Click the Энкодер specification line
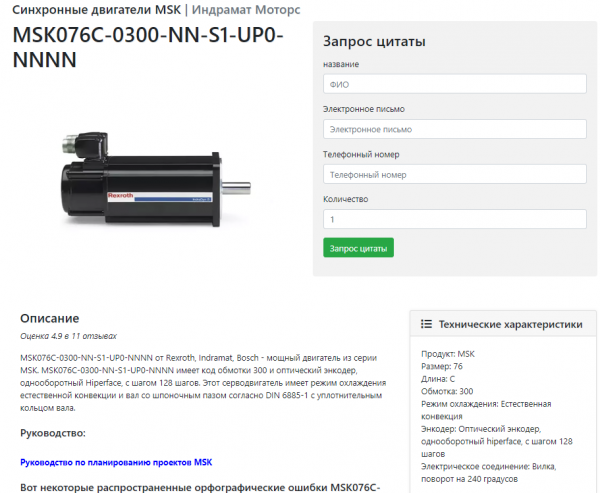 [497, 441]
